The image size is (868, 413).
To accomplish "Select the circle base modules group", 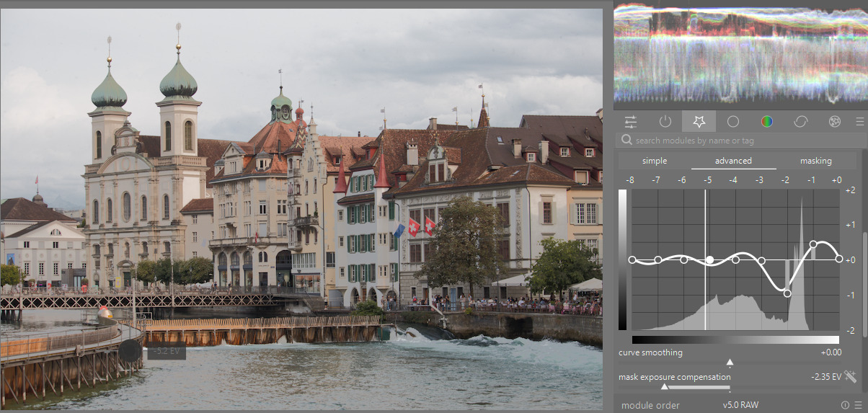I will (732, 122).
